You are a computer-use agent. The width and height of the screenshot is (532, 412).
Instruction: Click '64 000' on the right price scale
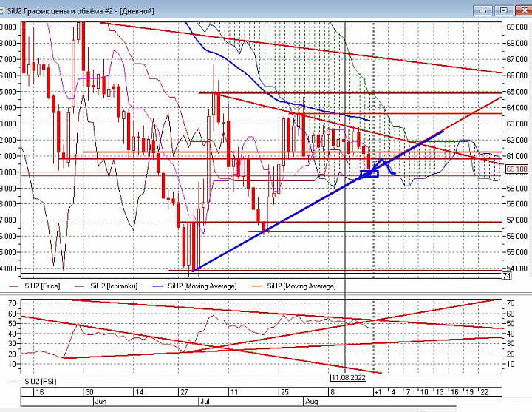[x=516, y=108]
